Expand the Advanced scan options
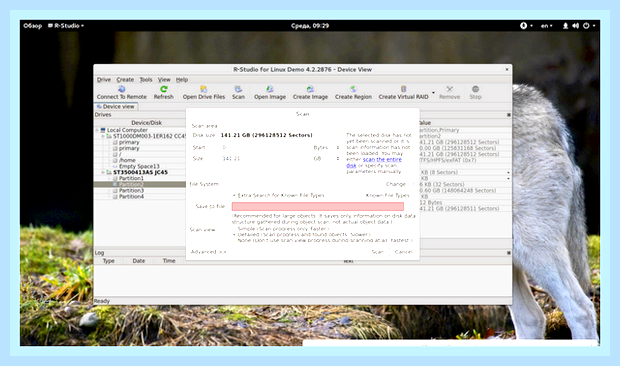 click(208, 252)
